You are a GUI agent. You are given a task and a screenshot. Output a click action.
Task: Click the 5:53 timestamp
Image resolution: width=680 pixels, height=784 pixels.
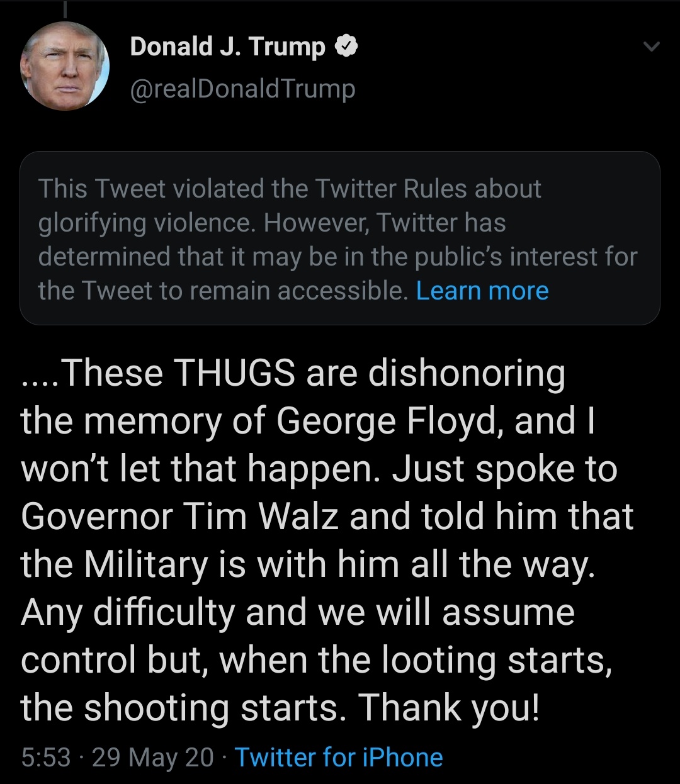pos(45,757)
